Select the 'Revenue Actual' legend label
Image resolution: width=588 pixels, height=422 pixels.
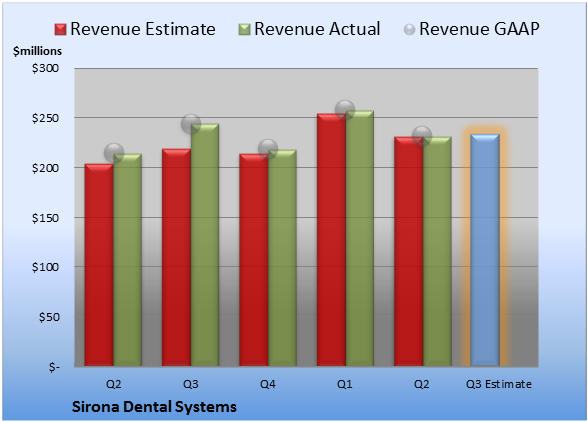[x=317, y=29]
